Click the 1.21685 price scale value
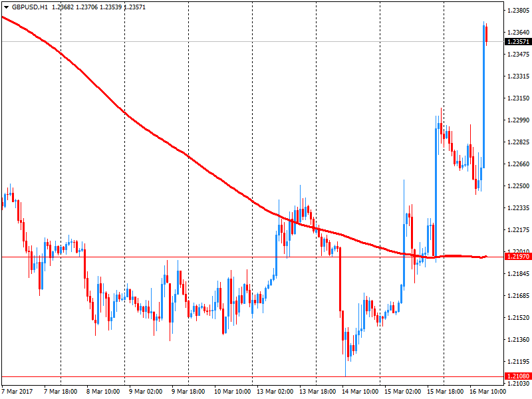Screen dimensions: 532x399 (518, 296)
